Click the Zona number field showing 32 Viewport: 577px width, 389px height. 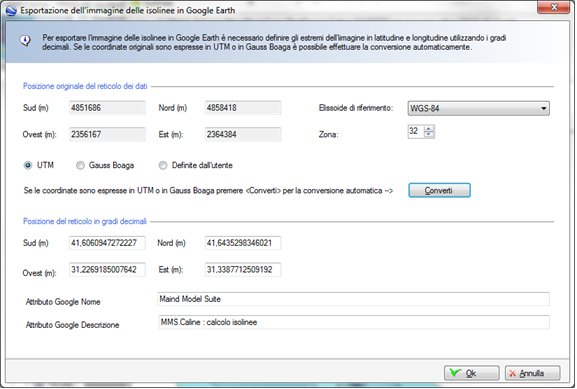(x=416, y=131)
